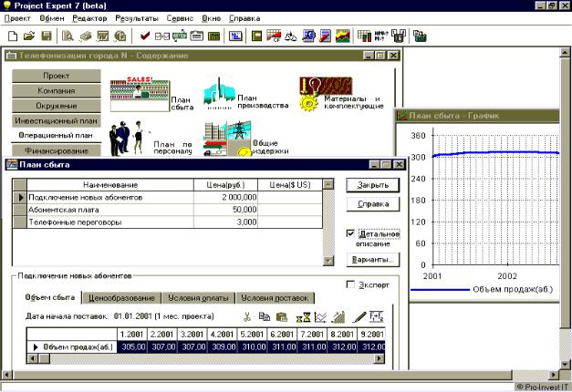Image resolution: width=572 pixels, height=392 pixels.
Task: Open the Редактор menu
Action: 89,18
